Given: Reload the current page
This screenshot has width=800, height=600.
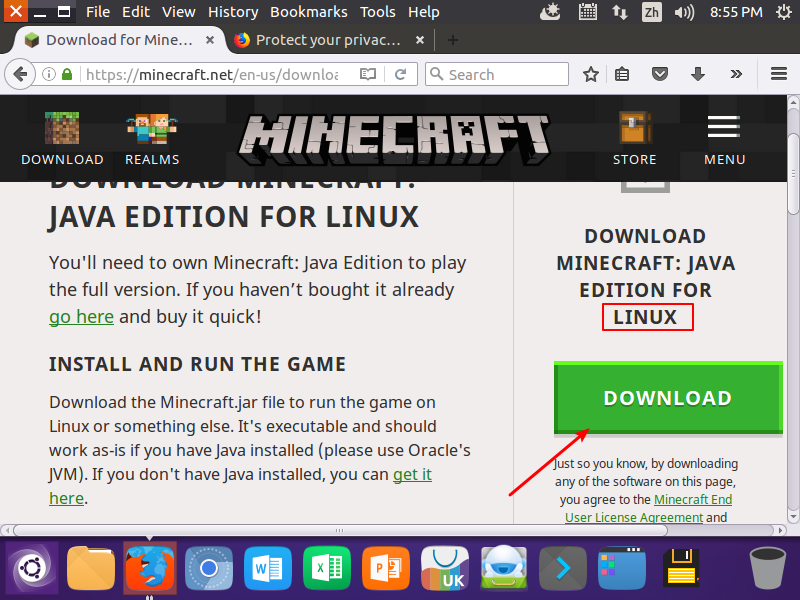Looking at the screenshot, I should [401, 74].
